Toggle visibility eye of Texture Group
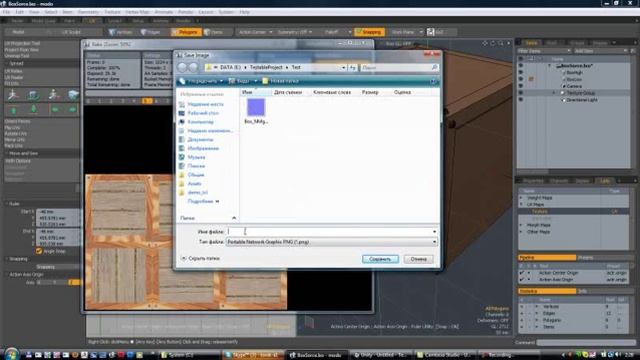Image resolution: width=640 pixels, height=360 pixels. (x=520, y=93)
